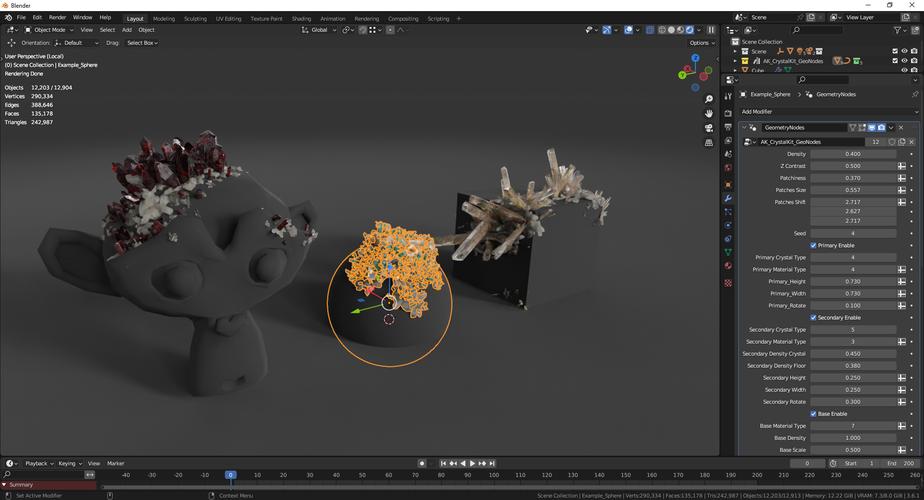
Task: Collapse the GeometryNodes modifier panel
Action: [744, 127]
